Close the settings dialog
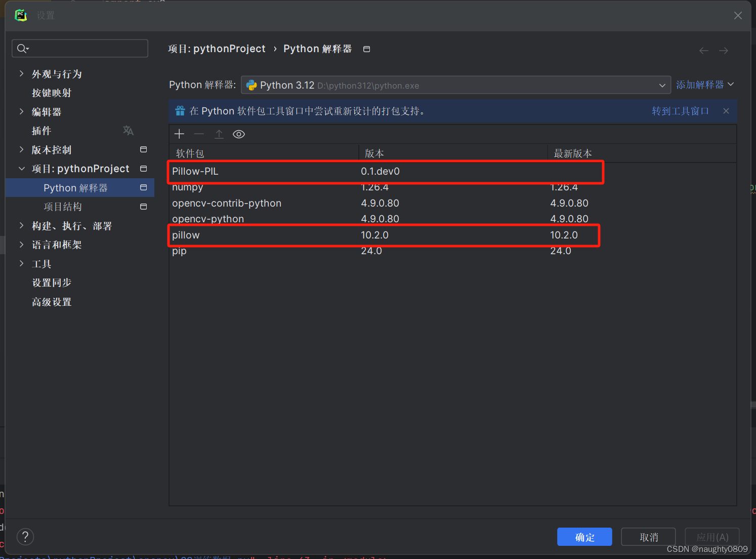Image resolution: width=756 pixels, height=559 pixels. pyautogui.click(x=738, y=16)
